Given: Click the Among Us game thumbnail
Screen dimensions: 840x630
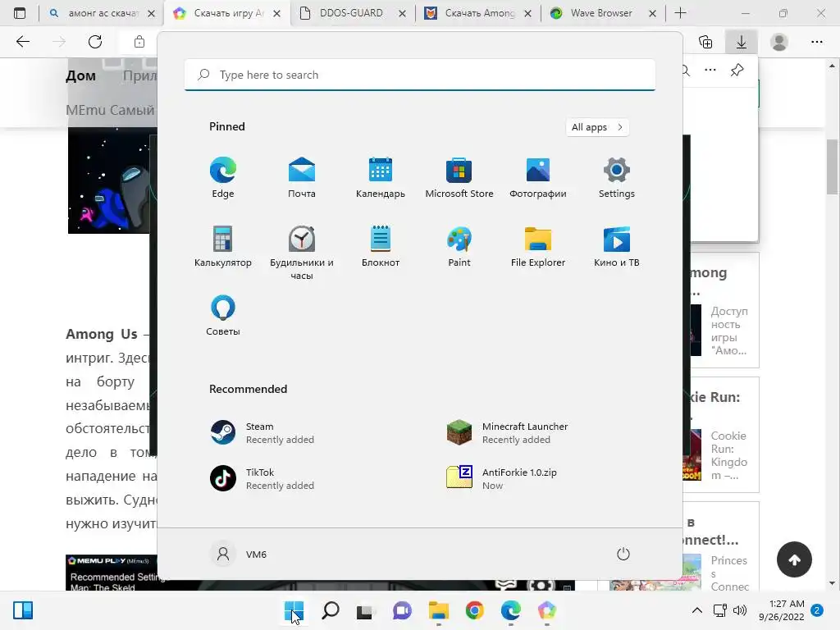Looking at the screenshot, I should tap(111, 180).
